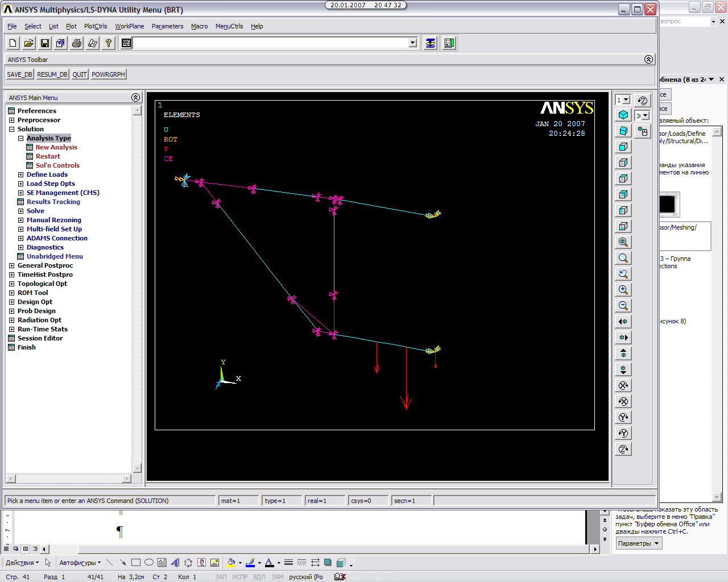The height and width of the screenshot is (582, 728).
Task: Open the PlotCtrls menu
Action: pos(96,26)
